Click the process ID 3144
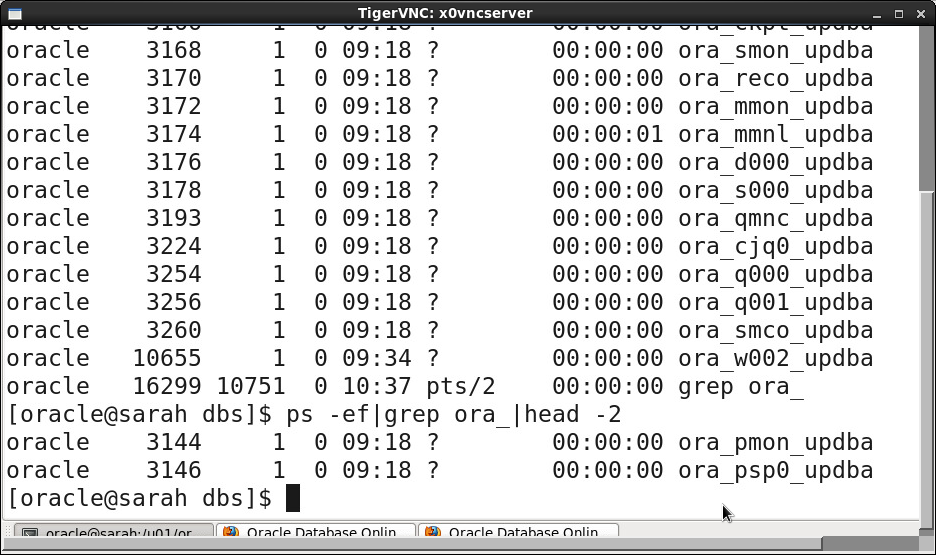Viewport: 936px width, 555px height. coord(174,443)
